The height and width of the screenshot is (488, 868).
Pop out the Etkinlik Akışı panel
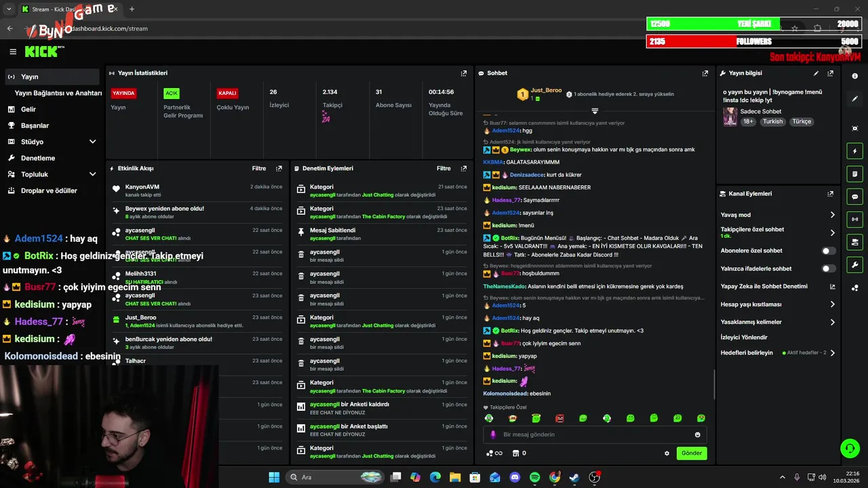click(279, 168)
